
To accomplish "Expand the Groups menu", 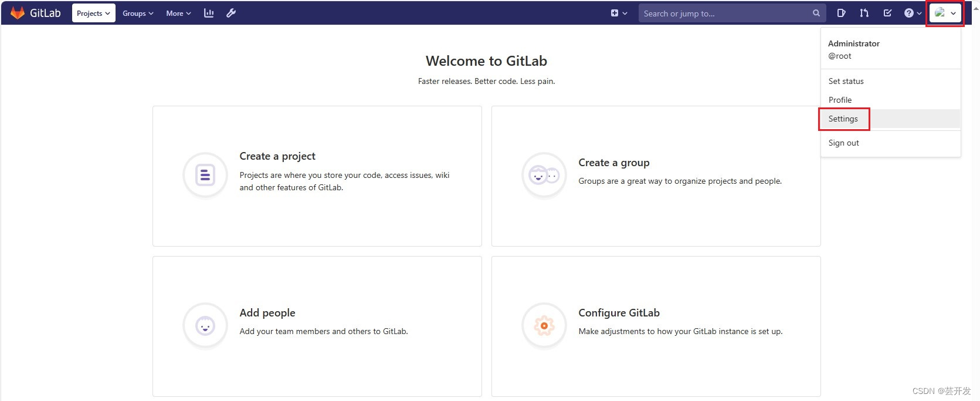I will point(138,13).
